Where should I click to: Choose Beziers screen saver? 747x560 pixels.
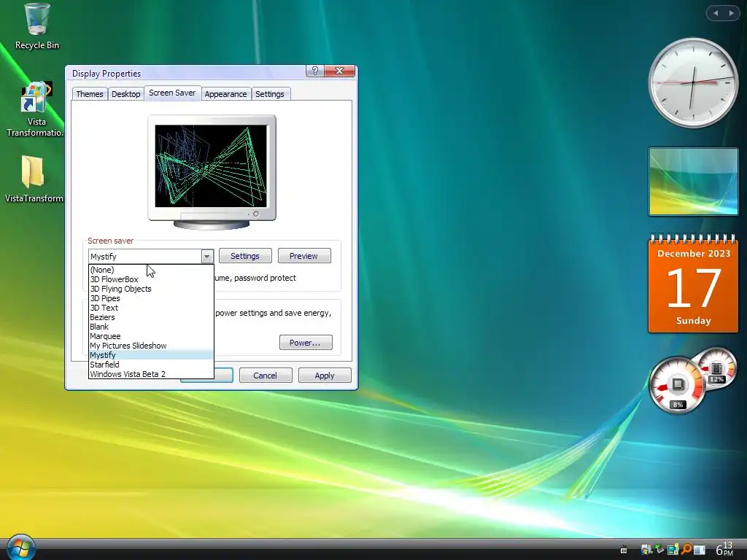coord(151,317)
